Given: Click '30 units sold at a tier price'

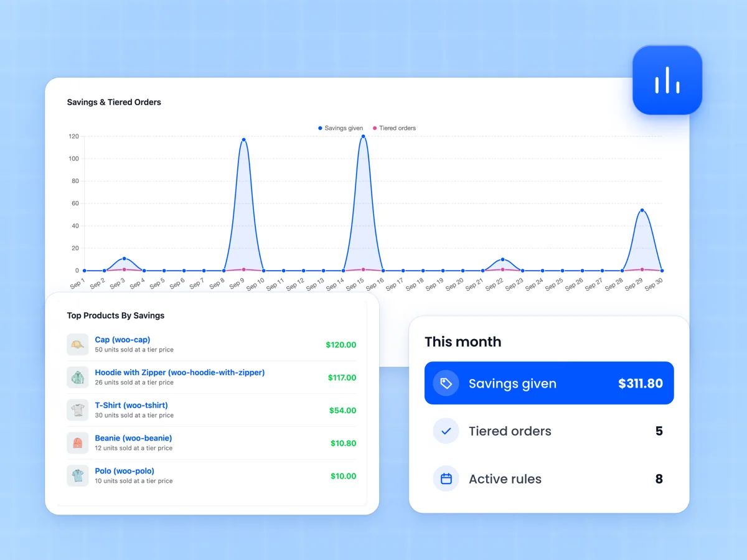Looking at the screenshot, I should (134, 416).
